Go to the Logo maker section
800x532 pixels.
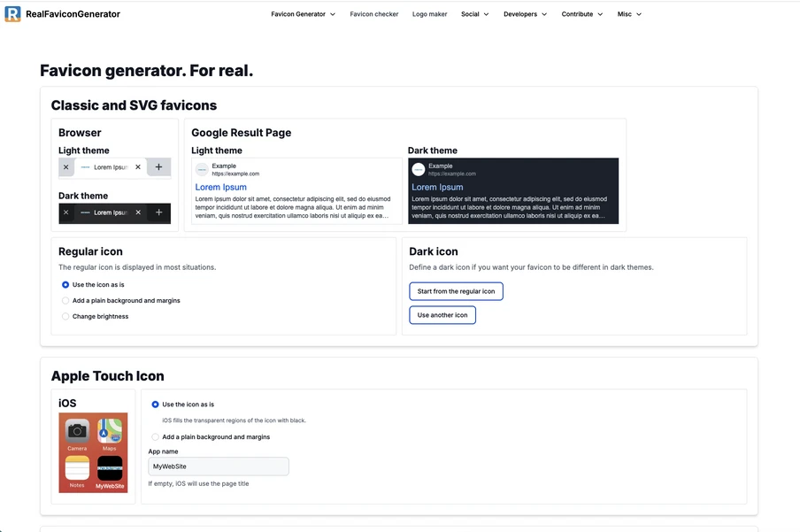(x=429, y=14)
